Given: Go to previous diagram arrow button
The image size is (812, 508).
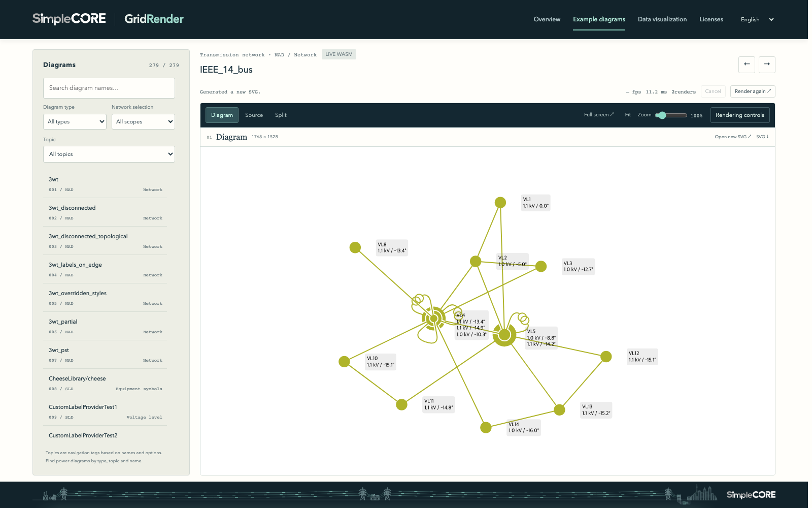Looking at the screenshot, I should click(x=747, y=65).
